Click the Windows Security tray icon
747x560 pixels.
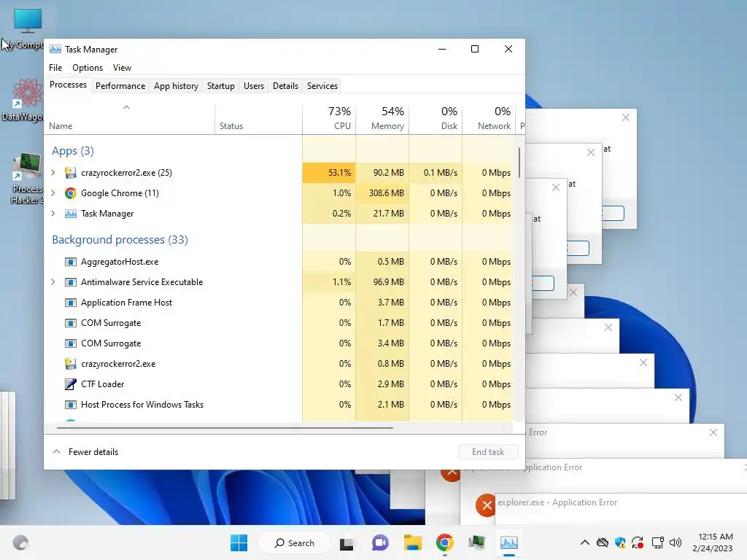point(620,542)
